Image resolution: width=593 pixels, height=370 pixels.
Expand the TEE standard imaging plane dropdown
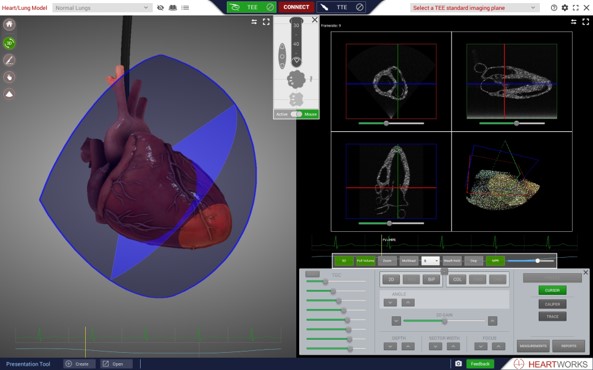click(x=474, y=8)
